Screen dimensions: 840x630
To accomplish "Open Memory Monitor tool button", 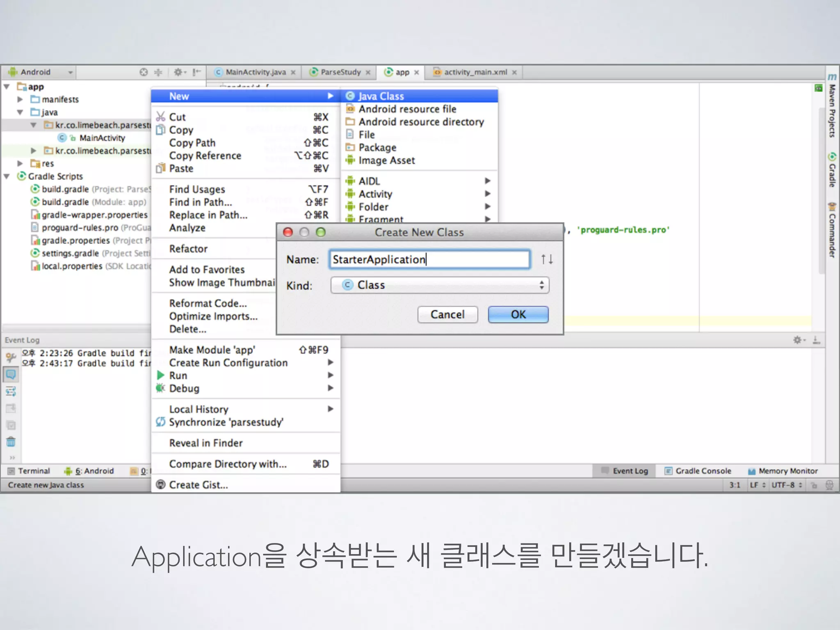I will pyautogui.click(x=783, y=471).
